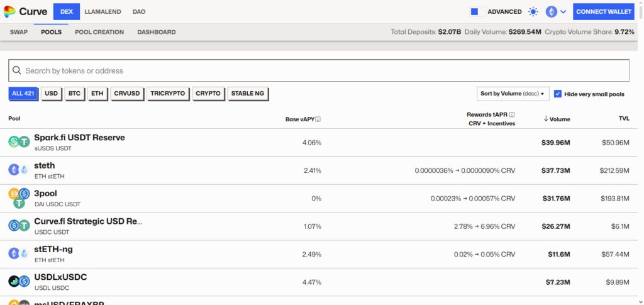
Task: Click the Curve logo icon
Action: coord(9,11)
